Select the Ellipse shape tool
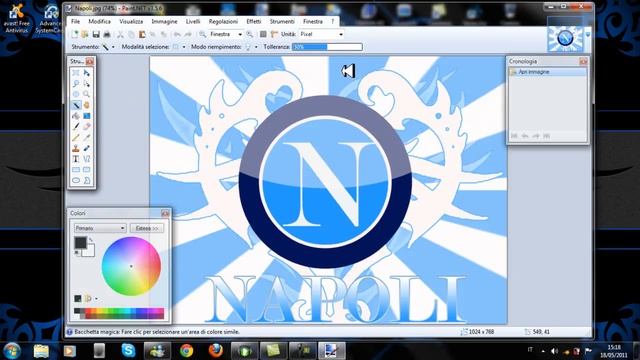The width and height of the screenshot is (640, 360). pyautogui.click(x=76, y=180)
